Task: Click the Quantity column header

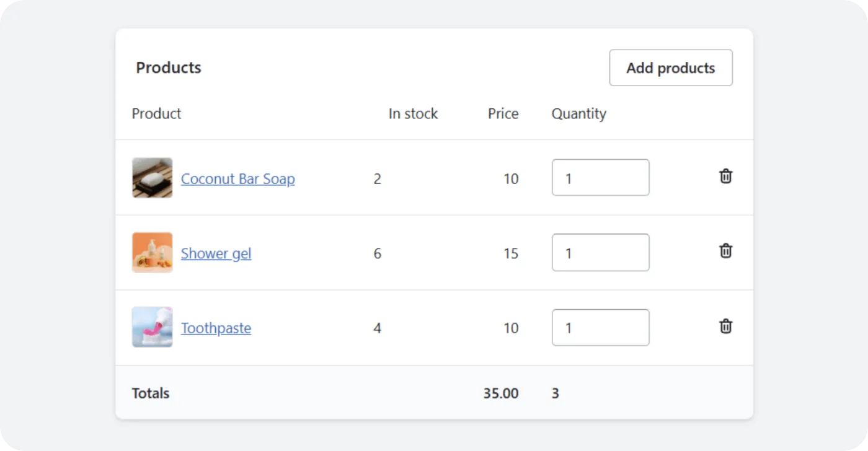Action: pos(578,113)
